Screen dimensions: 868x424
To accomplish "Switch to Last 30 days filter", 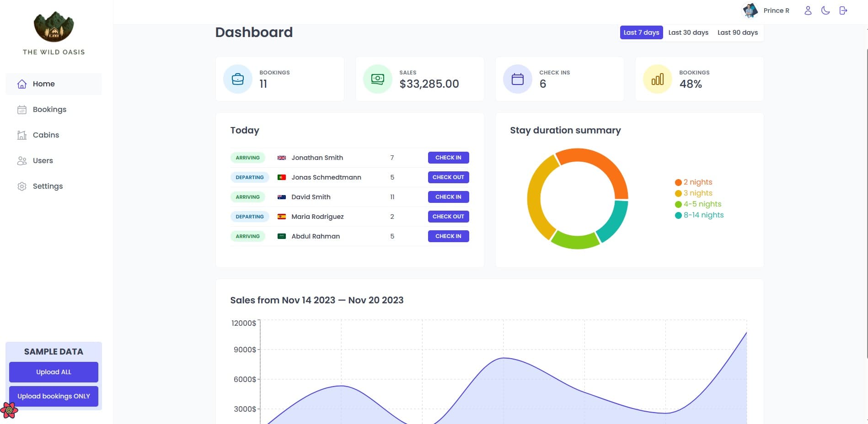I will (x=688, y=32).
